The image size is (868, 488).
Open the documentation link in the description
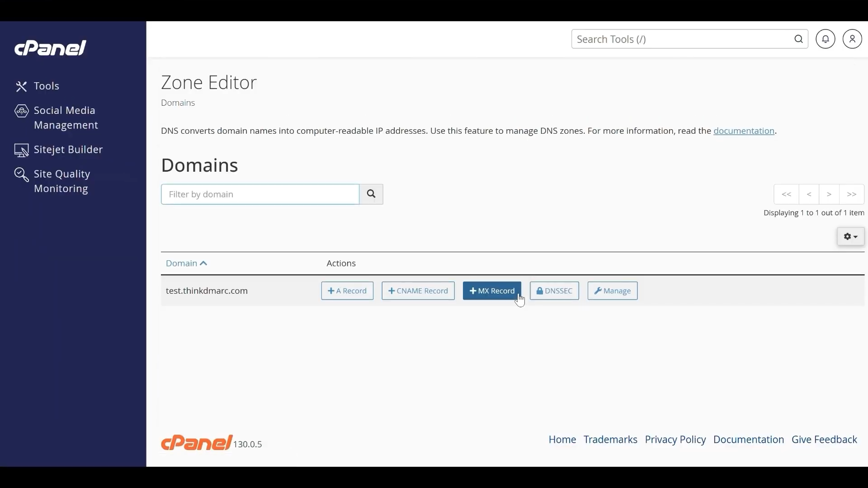click(x=745, y=131)
